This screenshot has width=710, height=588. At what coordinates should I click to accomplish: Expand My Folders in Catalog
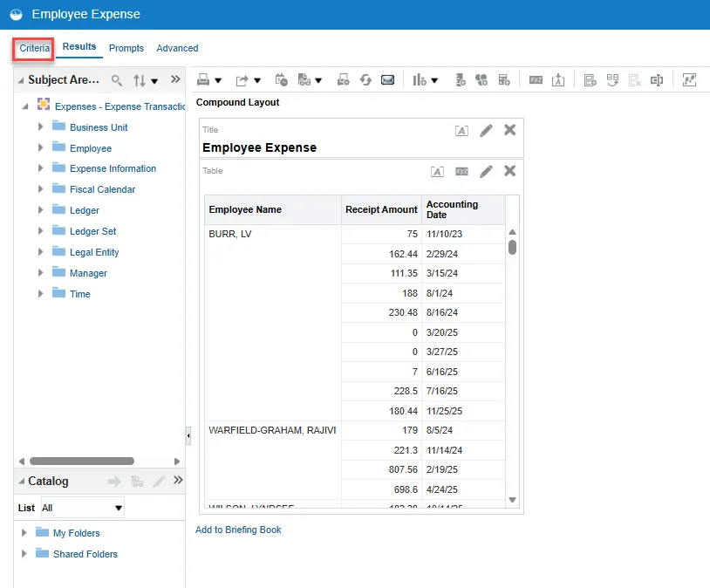(24, 533)
